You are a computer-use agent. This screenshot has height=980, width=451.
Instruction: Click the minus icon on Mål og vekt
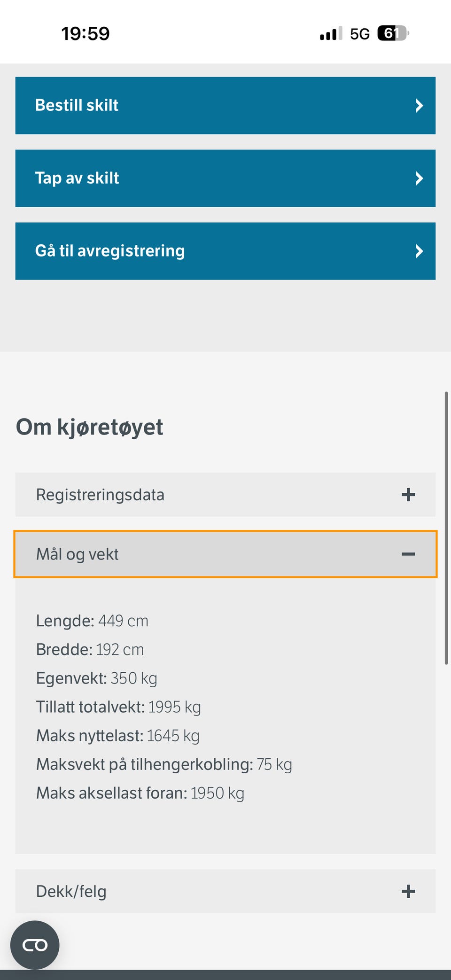408,554
